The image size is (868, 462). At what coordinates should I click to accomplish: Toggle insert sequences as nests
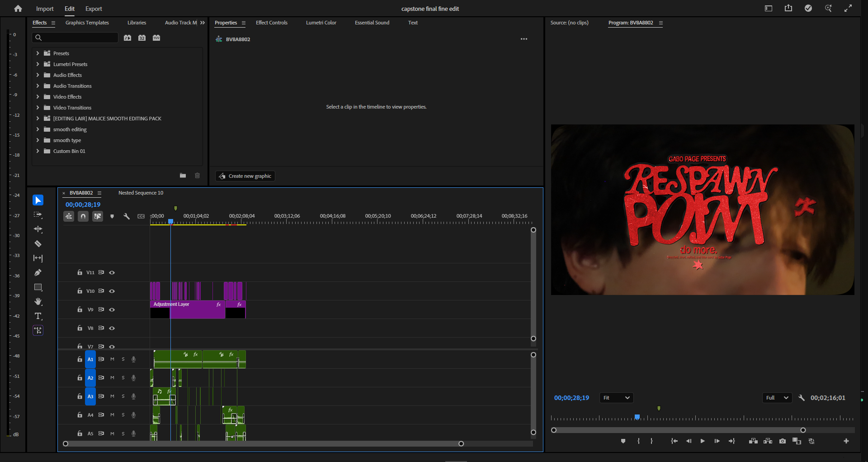tap(69, 216)
